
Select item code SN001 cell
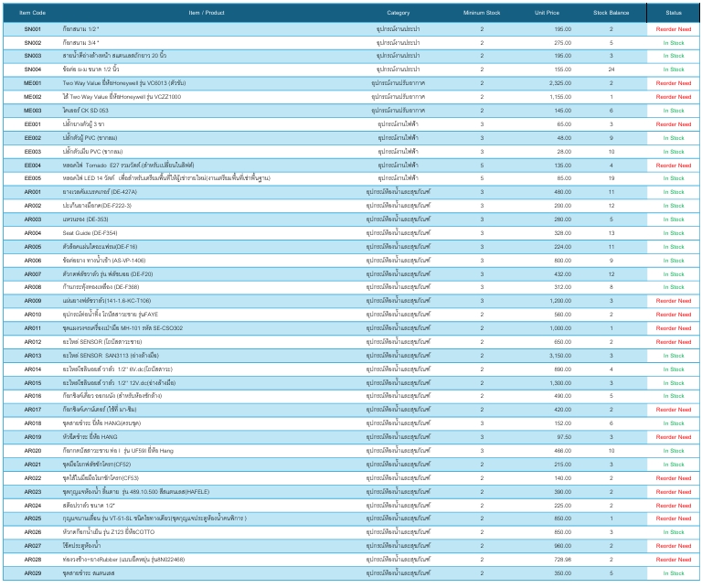click(32, 29)
